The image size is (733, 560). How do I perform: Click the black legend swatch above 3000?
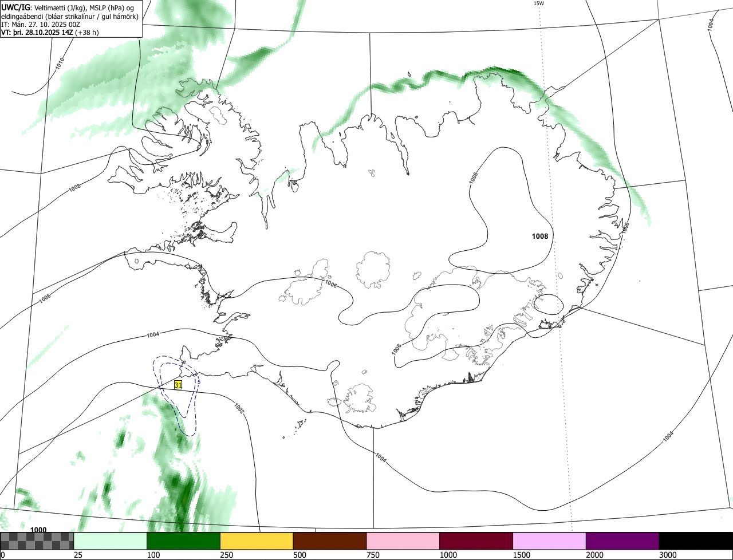tap(696, 541)
